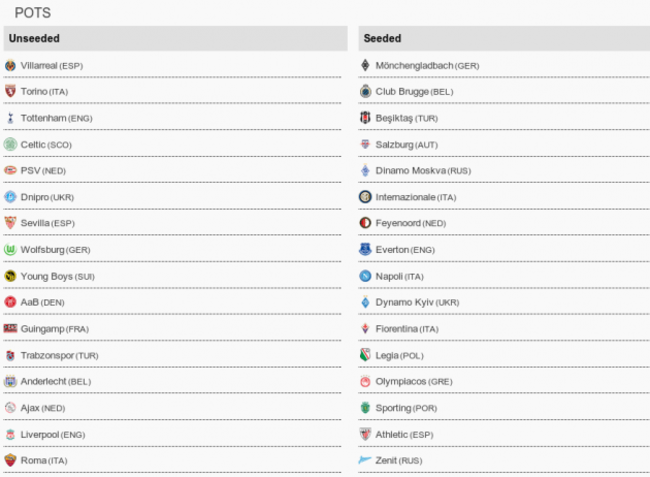This screenshot has width=650, height=477.
Task: Click the Mönchengladbach club crest icon
Action: 366,65
